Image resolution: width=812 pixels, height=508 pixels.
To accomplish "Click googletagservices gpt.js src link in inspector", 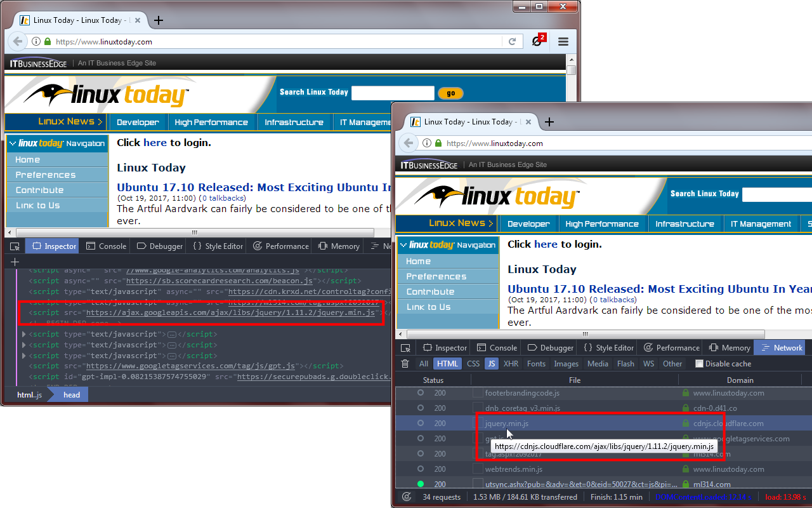I will click(x=192, y=366).
